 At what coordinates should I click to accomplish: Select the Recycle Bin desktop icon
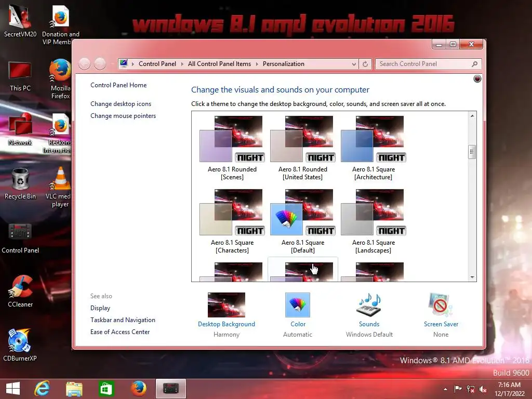tap(20, 183)
